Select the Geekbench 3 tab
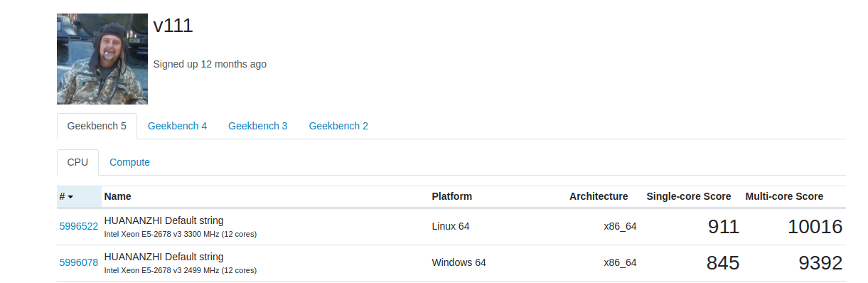The width and height of the screenshot is (868, 283). point(258,126)
